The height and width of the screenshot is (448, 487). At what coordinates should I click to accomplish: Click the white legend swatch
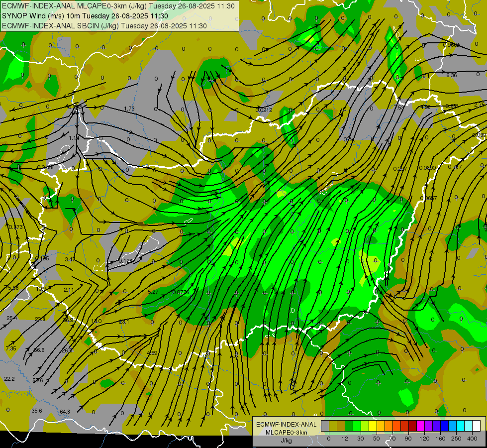(x=477, y=426)
